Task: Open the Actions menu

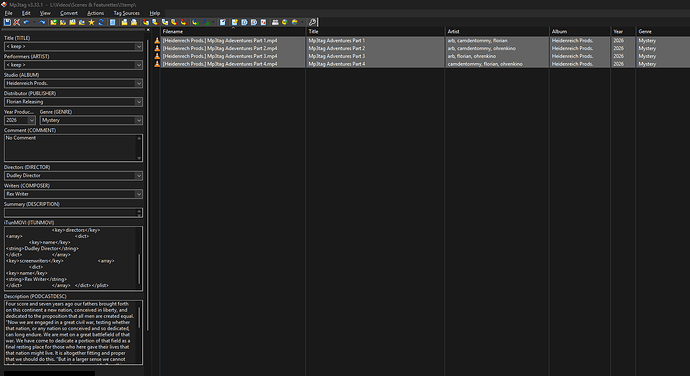Action: coord(95,13)
